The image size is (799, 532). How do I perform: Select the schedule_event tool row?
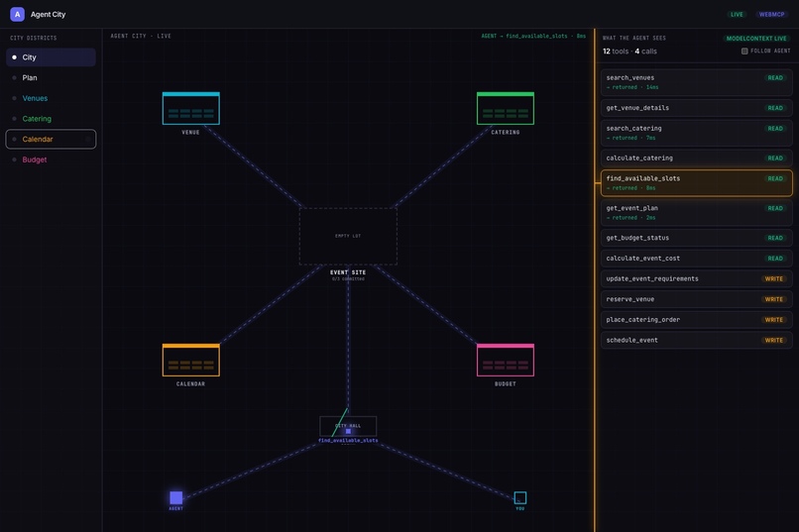697,340
